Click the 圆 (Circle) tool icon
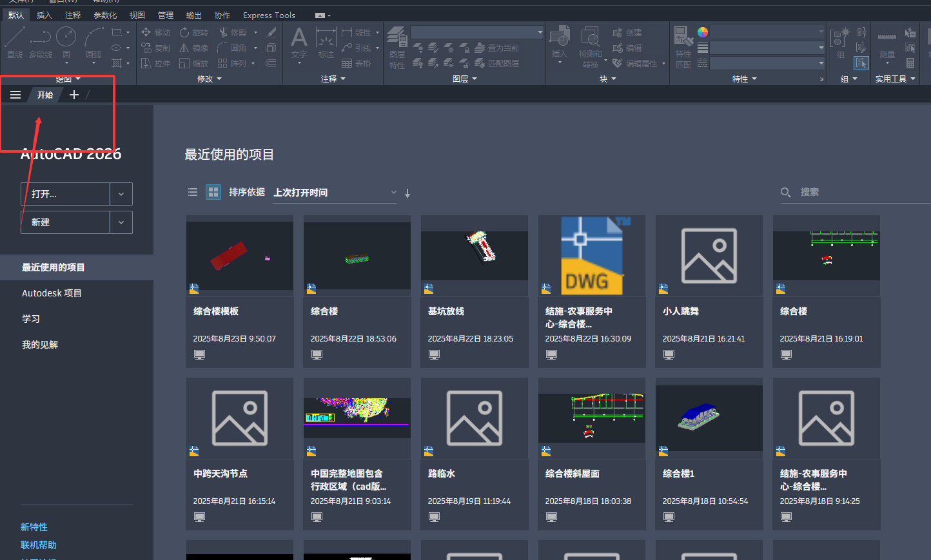 [66, 39]
